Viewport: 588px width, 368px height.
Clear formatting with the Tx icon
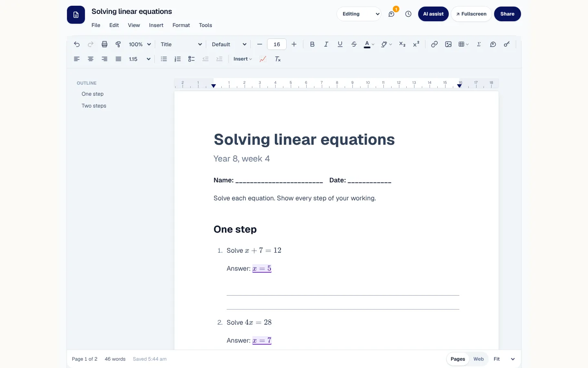click(x=278, y=59)
